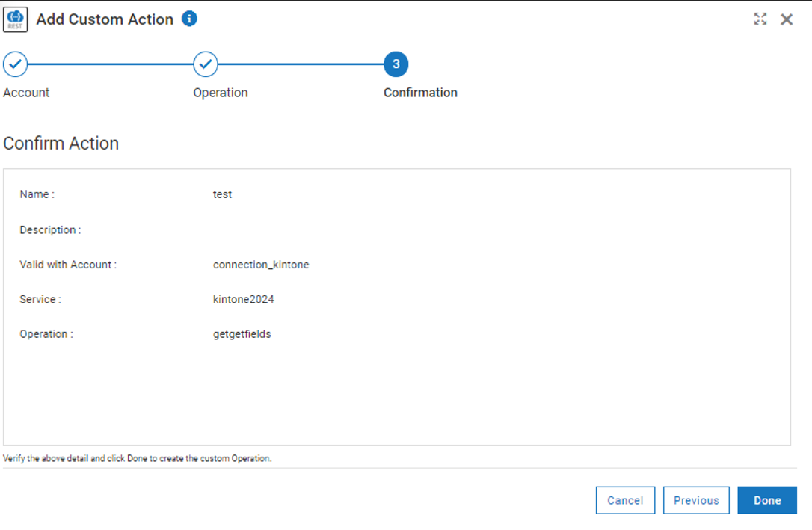Click the Account step label
This screenshot has width=812, height=530.
point(26,93)
